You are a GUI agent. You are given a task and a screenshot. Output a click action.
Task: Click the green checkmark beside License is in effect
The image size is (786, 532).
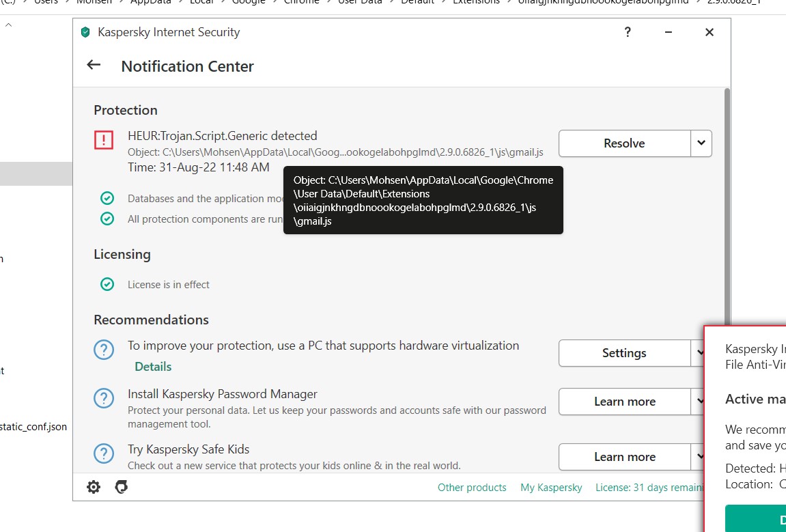point(107,285)
